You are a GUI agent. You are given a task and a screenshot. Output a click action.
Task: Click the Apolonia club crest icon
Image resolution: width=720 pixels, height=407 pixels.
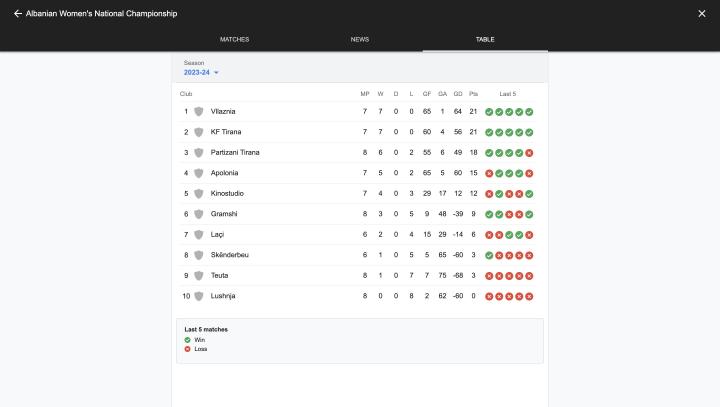point(199,173)
